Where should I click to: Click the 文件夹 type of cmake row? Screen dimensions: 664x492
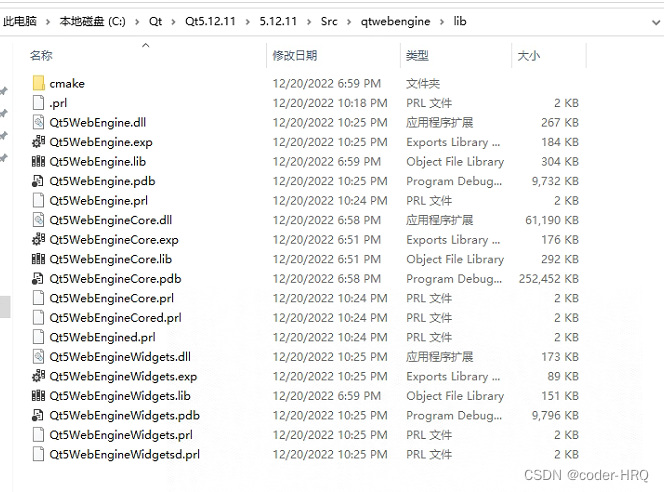(423, 83)
